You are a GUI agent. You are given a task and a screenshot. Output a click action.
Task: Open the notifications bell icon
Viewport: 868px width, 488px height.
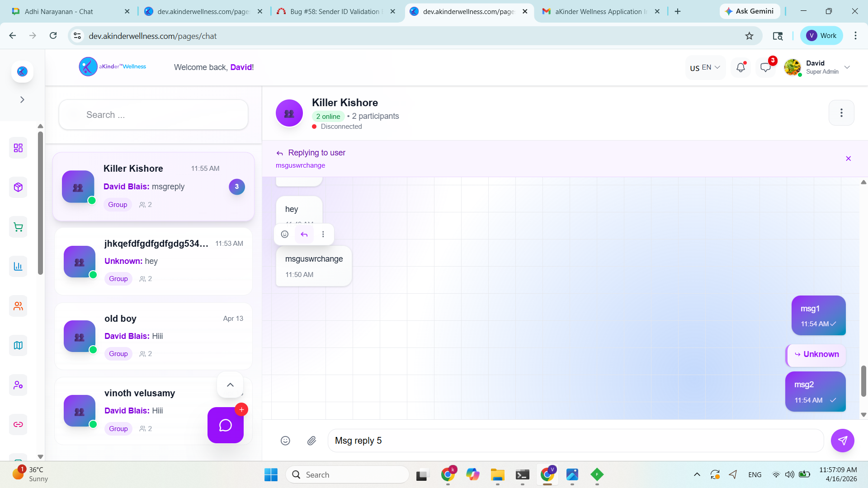point(741,67)
